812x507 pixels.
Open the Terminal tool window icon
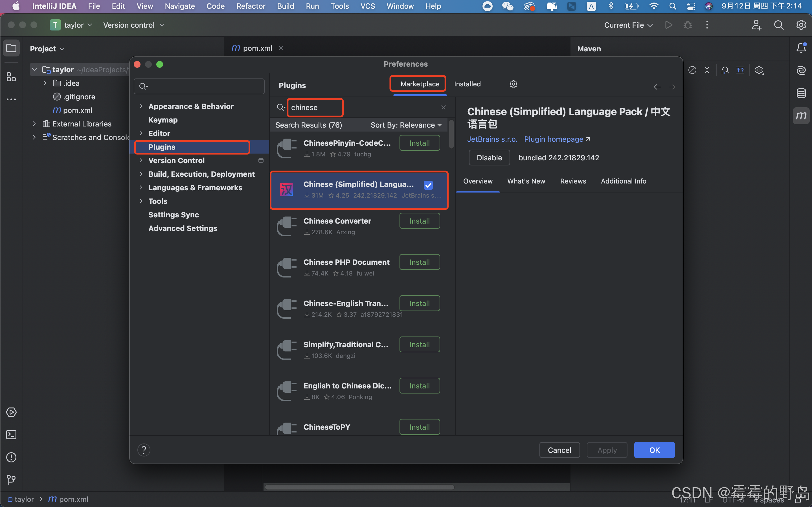tap(11, 434)
